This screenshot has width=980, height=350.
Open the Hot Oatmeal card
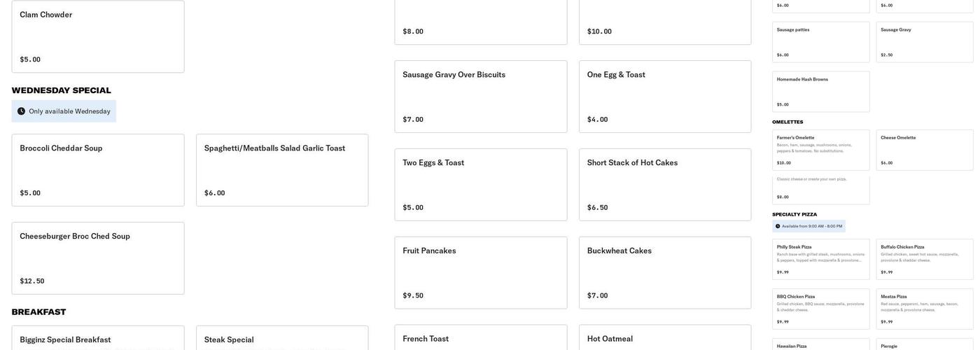point(665,338)
